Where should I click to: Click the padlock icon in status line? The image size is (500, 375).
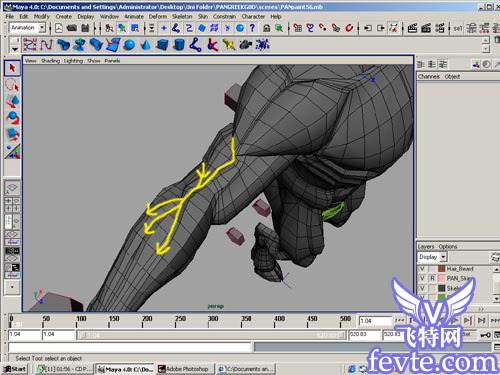(x=266, y=28)
